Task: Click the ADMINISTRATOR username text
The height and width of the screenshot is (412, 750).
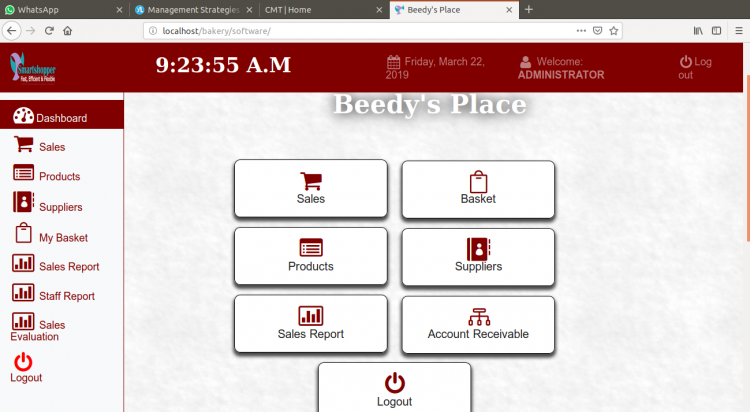Action: point(561,75)
